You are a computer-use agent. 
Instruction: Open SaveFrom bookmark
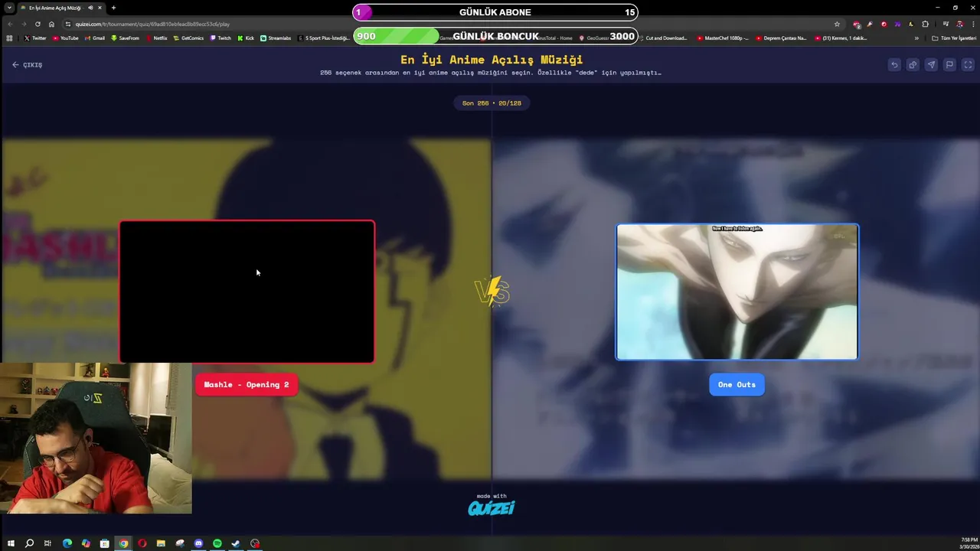[x=126, y=37]
